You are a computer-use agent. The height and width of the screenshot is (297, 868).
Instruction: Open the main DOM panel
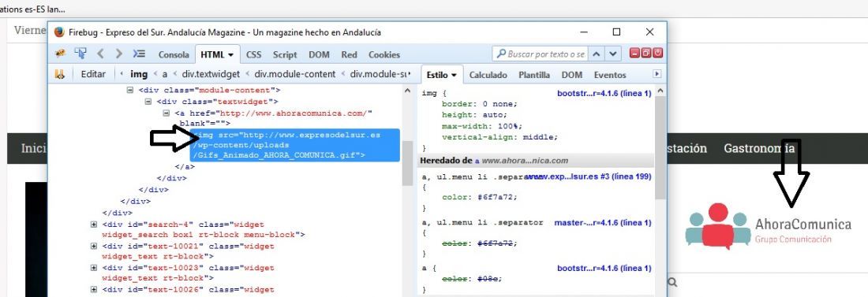[319, 55]
